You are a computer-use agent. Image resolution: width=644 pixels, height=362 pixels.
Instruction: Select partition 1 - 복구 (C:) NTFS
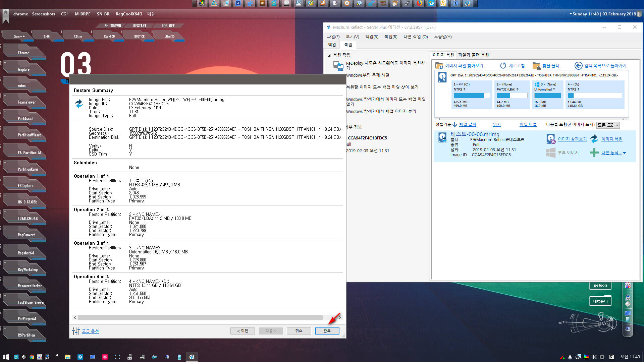pos(472,95)
